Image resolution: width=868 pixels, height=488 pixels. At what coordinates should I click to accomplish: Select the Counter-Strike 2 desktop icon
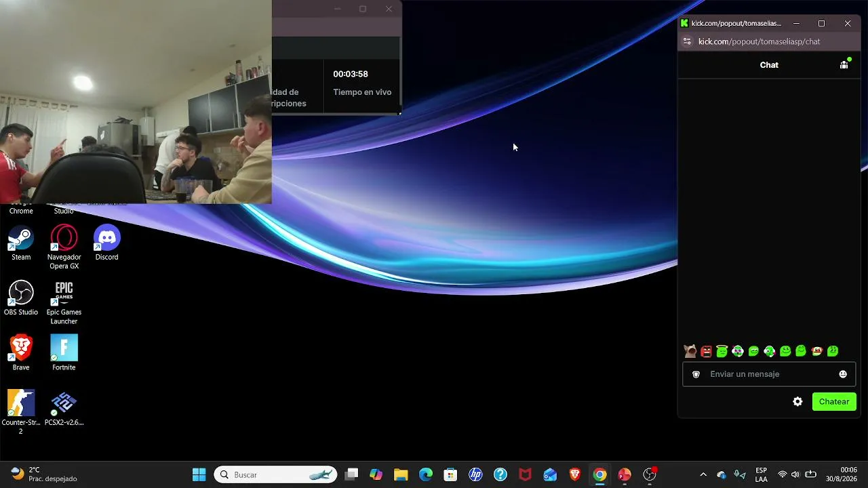coord(21,412)
